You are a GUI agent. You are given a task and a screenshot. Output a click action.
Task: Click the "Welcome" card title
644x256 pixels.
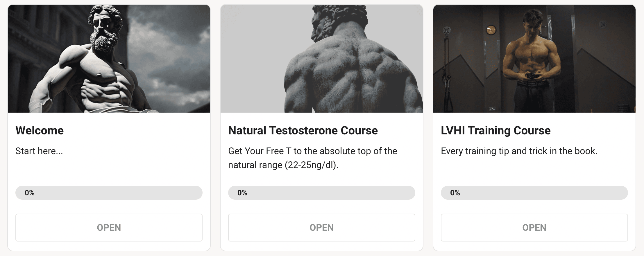40,131
